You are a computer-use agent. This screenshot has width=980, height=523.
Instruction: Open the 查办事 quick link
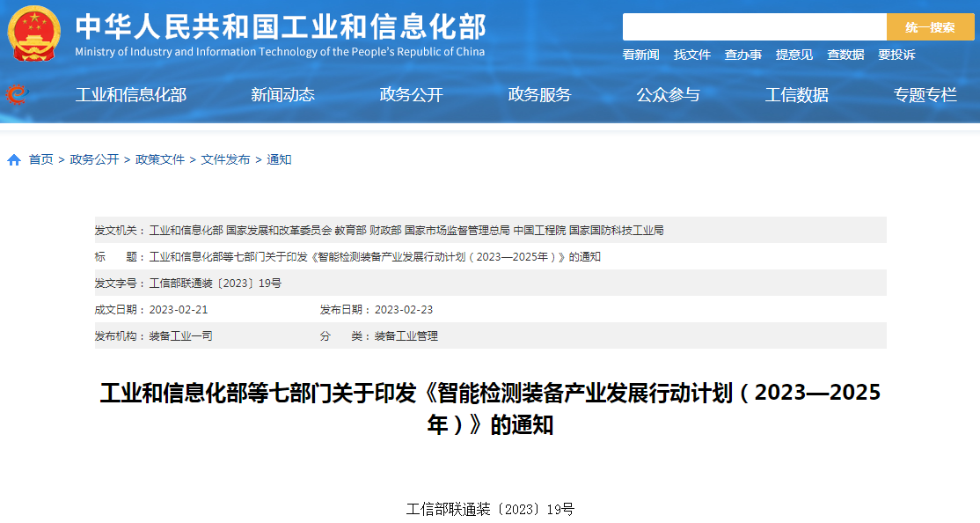coord(743,55)
